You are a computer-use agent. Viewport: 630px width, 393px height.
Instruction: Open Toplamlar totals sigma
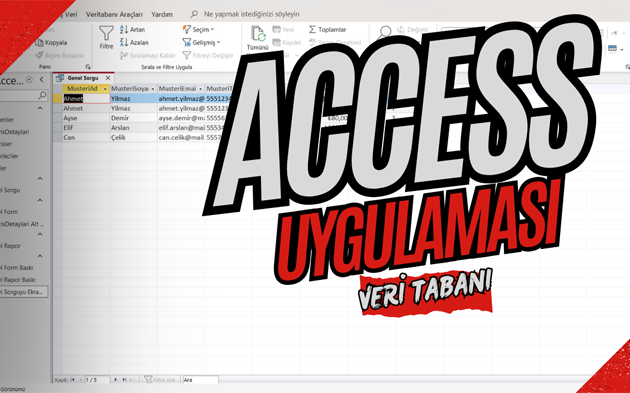click(327, 29)
